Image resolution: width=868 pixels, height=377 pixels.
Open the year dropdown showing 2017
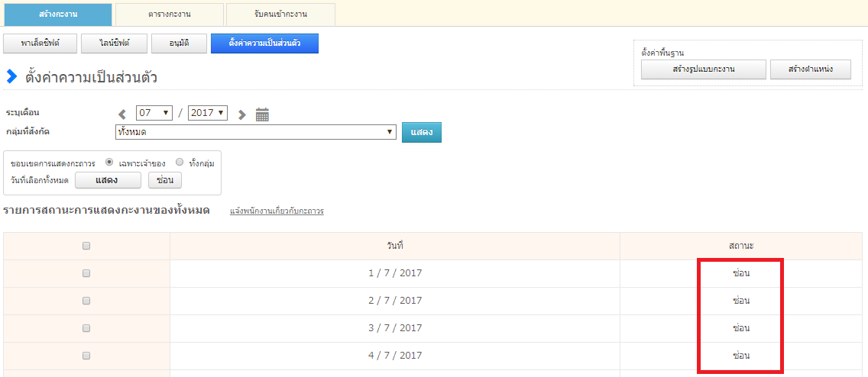[x=208, y=113]
